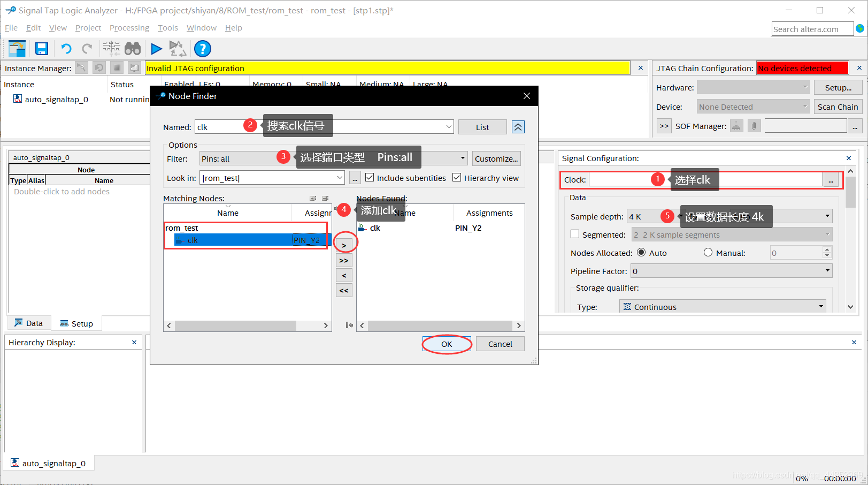Click SOF Manager attach file paperclip icon
This screenshot has width=868, height=485.
click(754, 126)
